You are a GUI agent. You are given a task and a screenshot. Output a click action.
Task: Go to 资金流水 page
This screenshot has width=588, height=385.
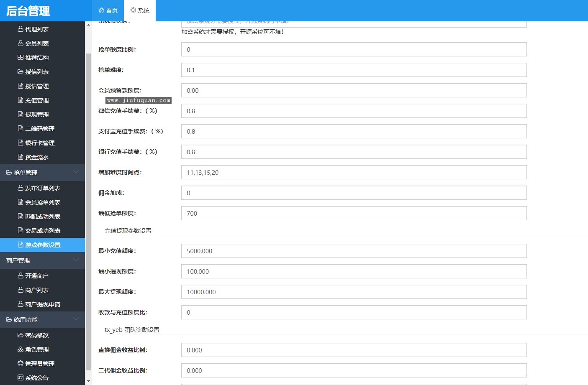(42, 157)
